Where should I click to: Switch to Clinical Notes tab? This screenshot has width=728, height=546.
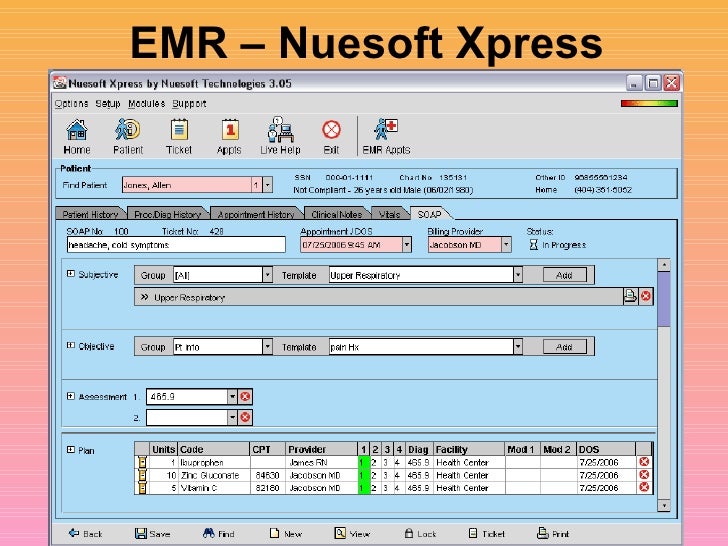click(336, 214)
